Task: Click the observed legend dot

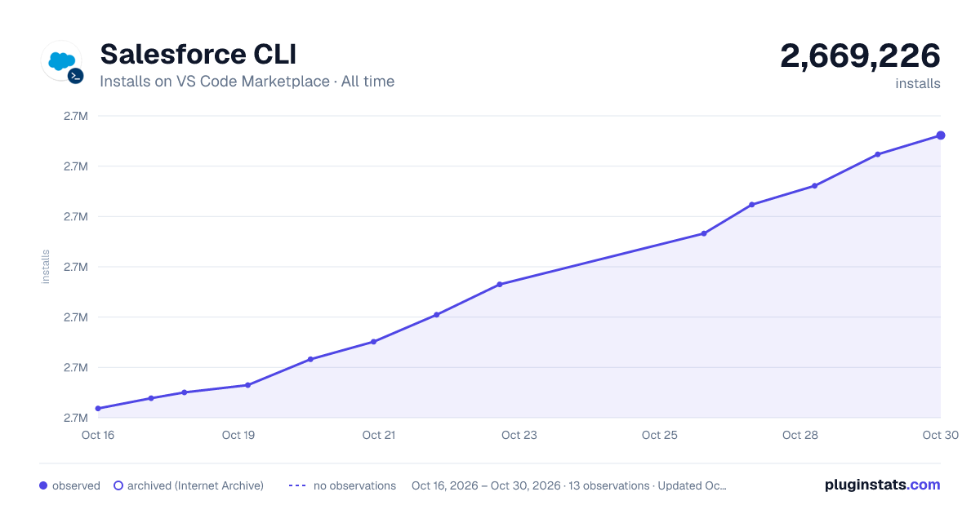Action: 43,485
